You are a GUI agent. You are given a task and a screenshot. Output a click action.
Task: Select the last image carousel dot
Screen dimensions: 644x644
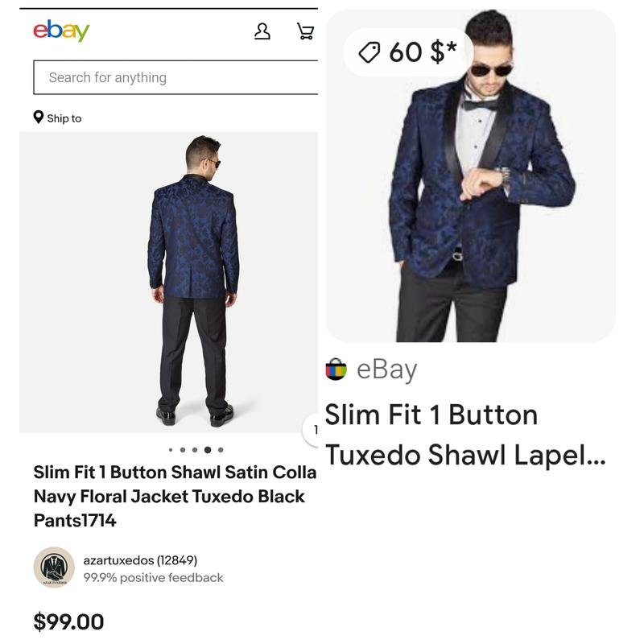click(221, 450)
